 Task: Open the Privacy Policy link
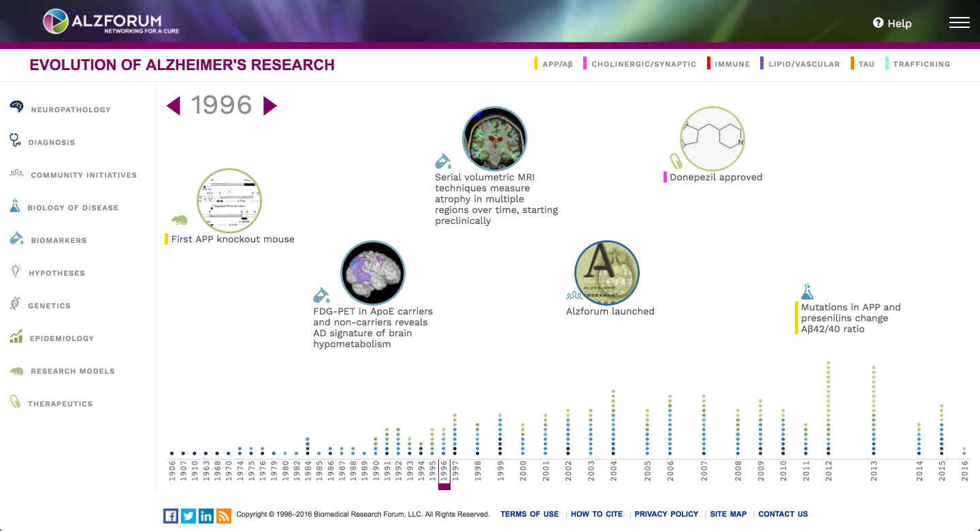[666, 514]
